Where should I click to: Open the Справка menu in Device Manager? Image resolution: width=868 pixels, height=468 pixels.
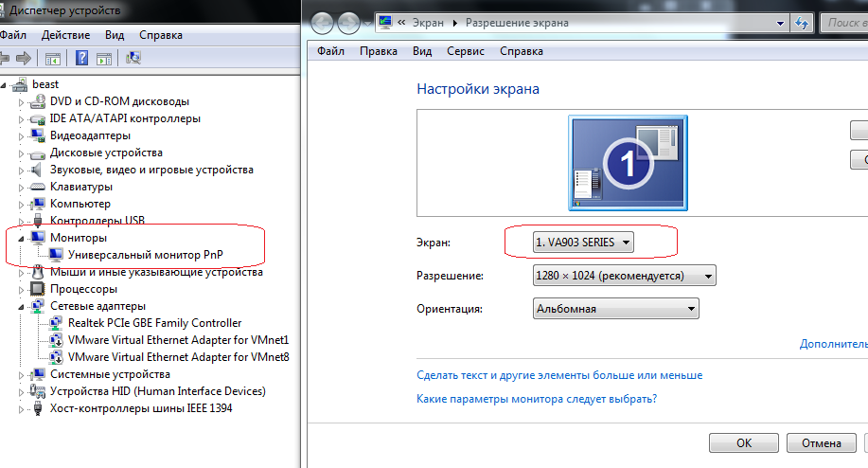point(161,35)
